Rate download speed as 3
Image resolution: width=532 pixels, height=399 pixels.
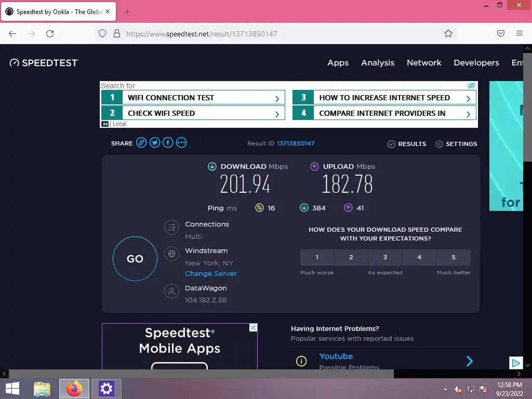click(385, 257)
